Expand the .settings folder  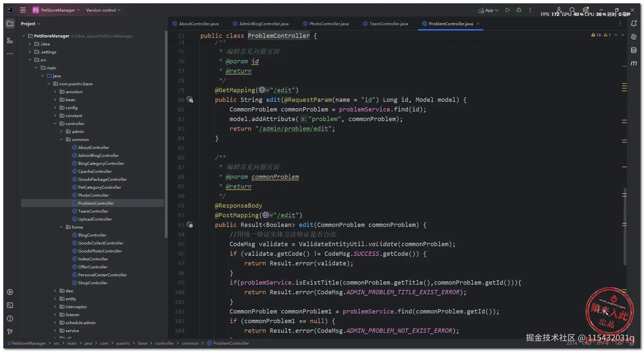tap(30, 52)
